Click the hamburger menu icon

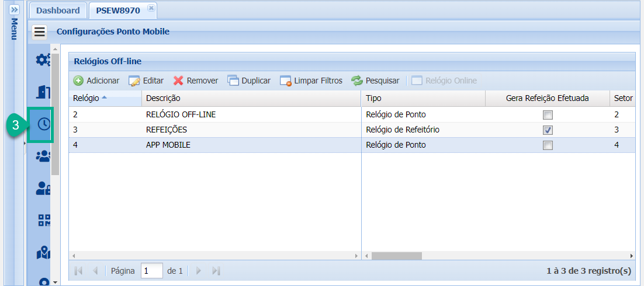(x=40, y=32)
